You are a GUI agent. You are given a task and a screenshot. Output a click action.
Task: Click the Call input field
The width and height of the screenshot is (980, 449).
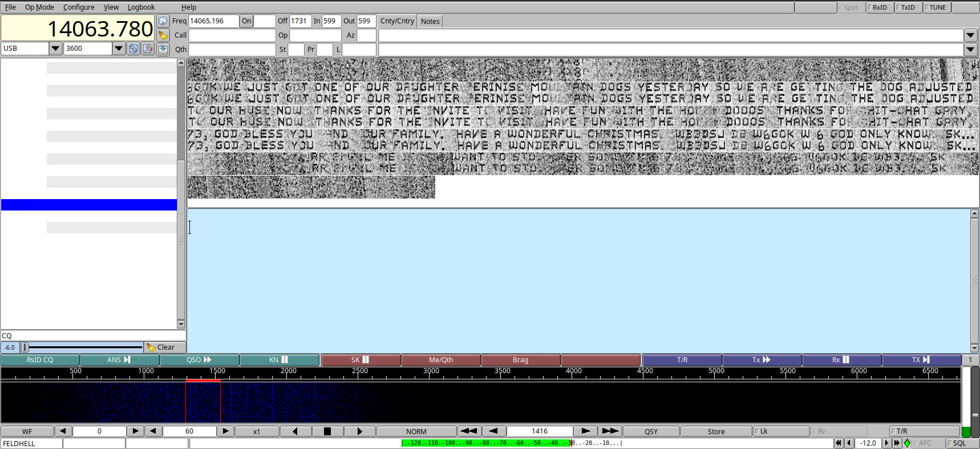tap(232, 35)
